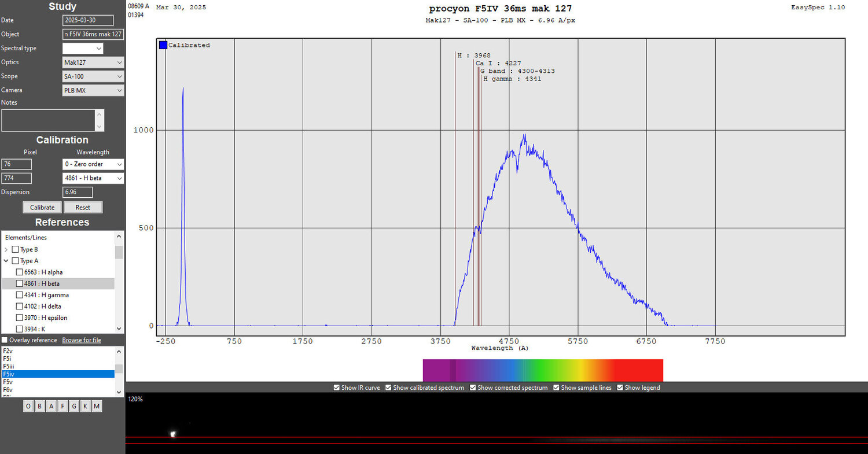Select F2v in the reference list
The width and height of the screenshot is (868, 454).
(x=58, y=351)
